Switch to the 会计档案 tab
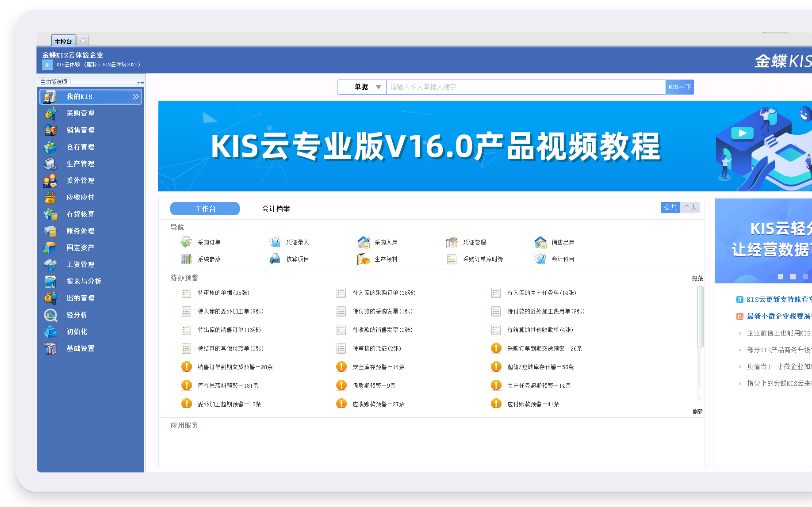The height and width of the screenshot is (507, 812). (x=276, y=209)
